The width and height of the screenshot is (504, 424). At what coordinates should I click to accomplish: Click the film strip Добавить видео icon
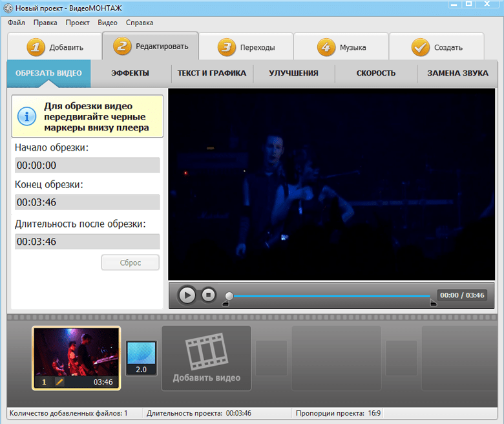pyautogui.click(x=206, y=352)
